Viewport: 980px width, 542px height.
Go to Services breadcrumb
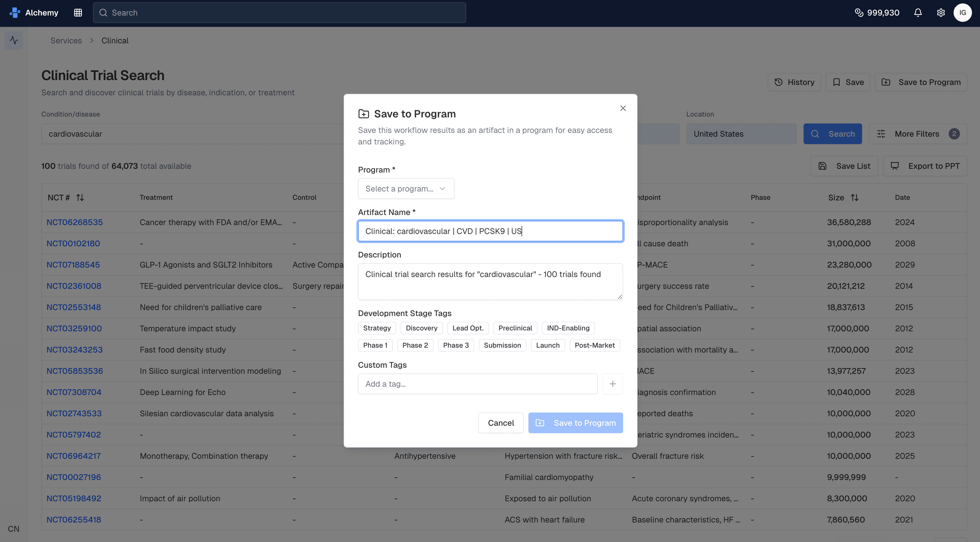tap(66, 40)
